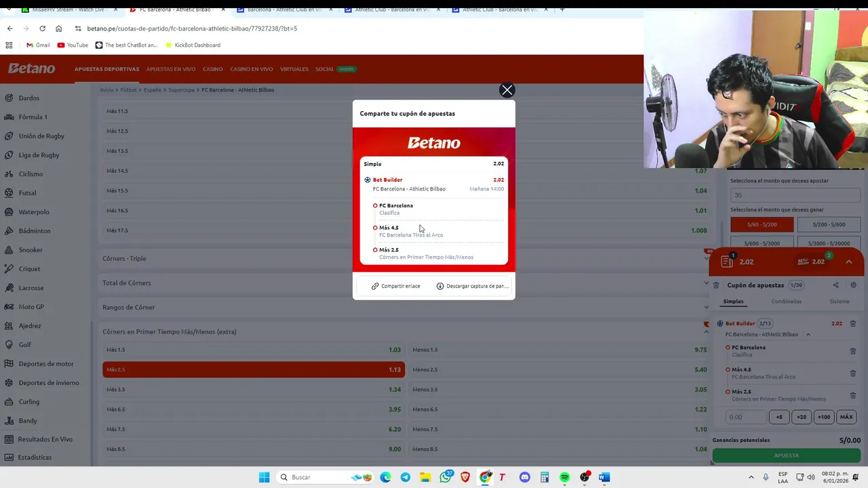Viewport: 868px width, 488px height.
Task: Click the Betano logo in header
Action: [x=32, y=68]
